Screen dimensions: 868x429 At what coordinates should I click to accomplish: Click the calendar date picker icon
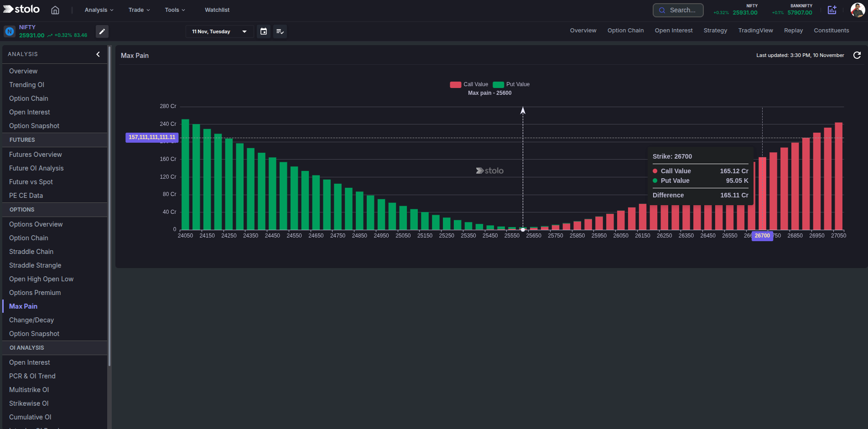coord(264,31)
